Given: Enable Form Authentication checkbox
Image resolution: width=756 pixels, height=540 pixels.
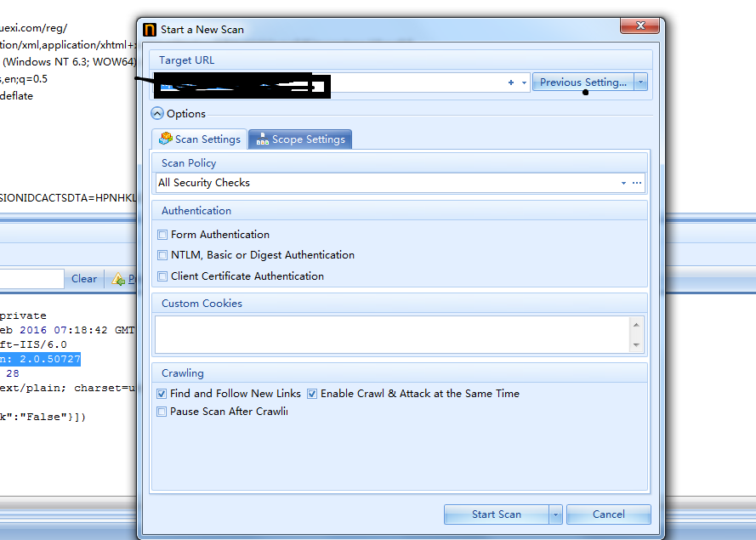Looking at the screenshot, I should point(162,235).
